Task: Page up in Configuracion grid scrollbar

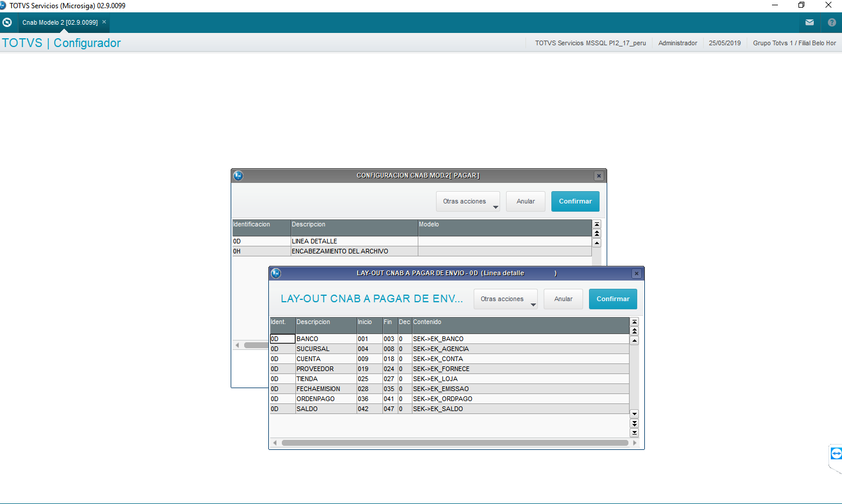Action: (x=597, y=233)
